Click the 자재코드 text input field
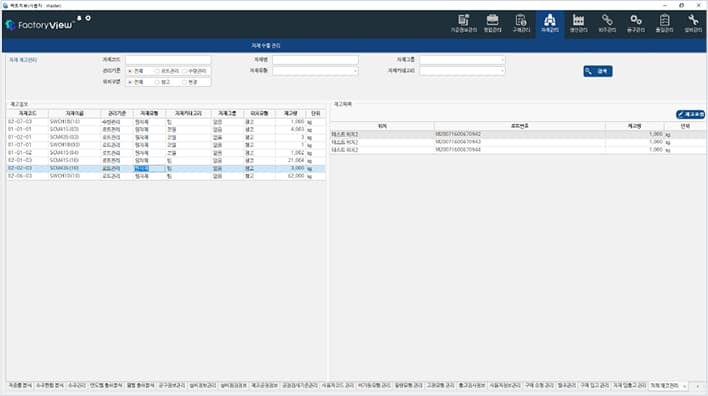This screenshot has width=708, height=396. coord(168,60)
